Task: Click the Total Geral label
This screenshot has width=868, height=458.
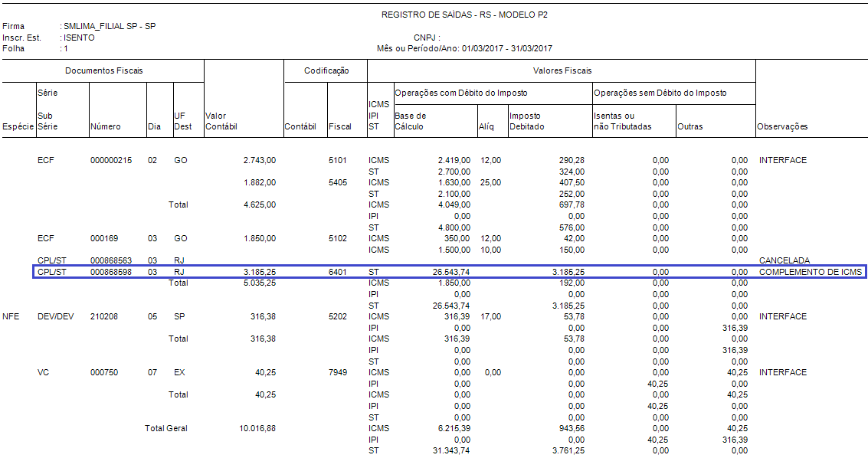Action: (x=166, y=428)
